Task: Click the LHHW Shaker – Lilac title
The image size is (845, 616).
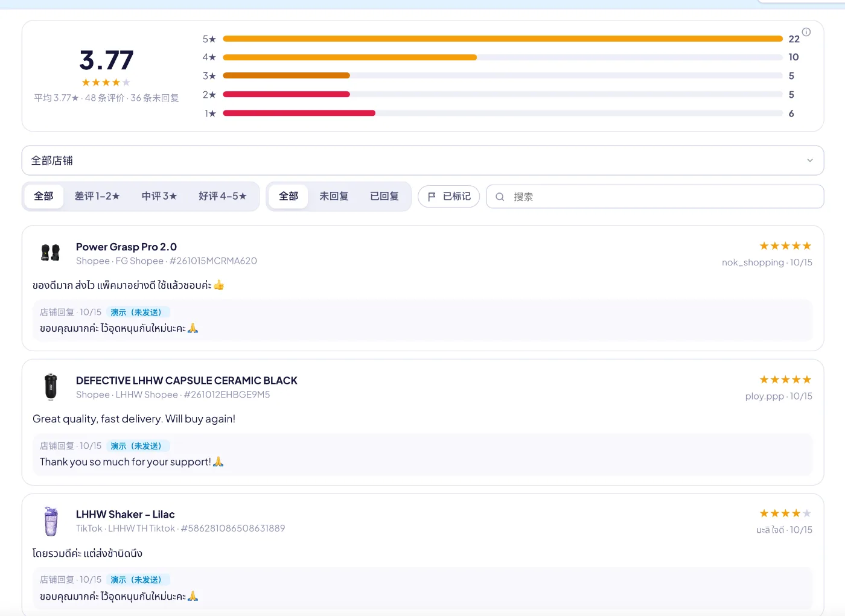Action: click(126, 515)
